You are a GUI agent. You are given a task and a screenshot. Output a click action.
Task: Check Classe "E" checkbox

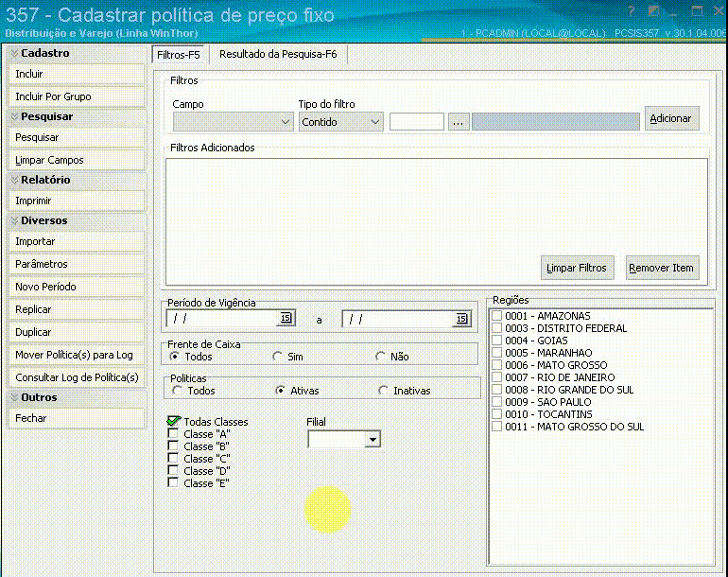pyautogui.click(x=173, y=482)
